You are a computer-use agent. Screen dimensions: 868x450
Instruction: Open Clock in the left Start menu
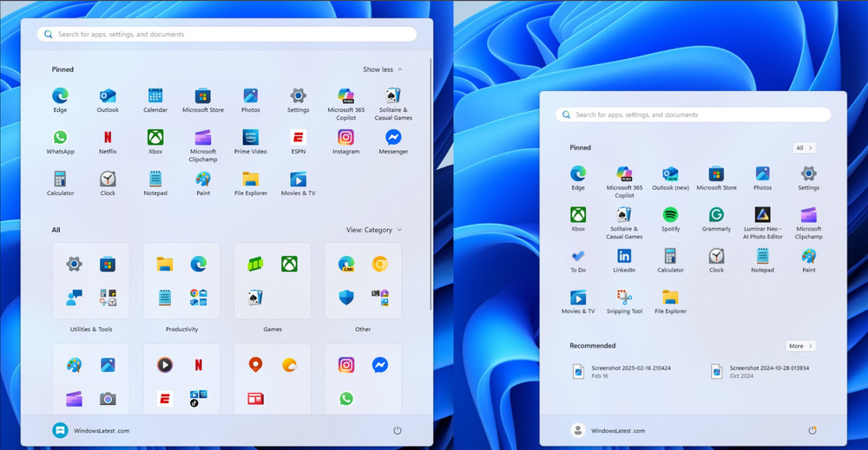[x=108, y=184]
